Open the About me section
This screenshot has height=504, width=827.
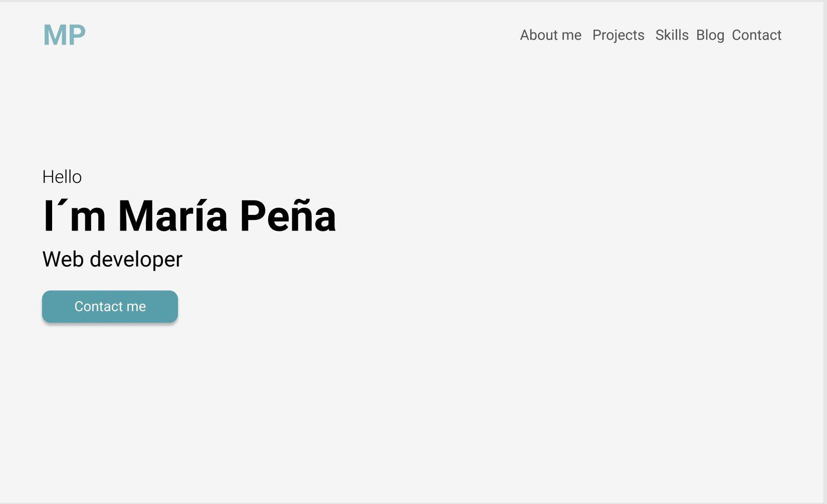[x=550, y=35]
